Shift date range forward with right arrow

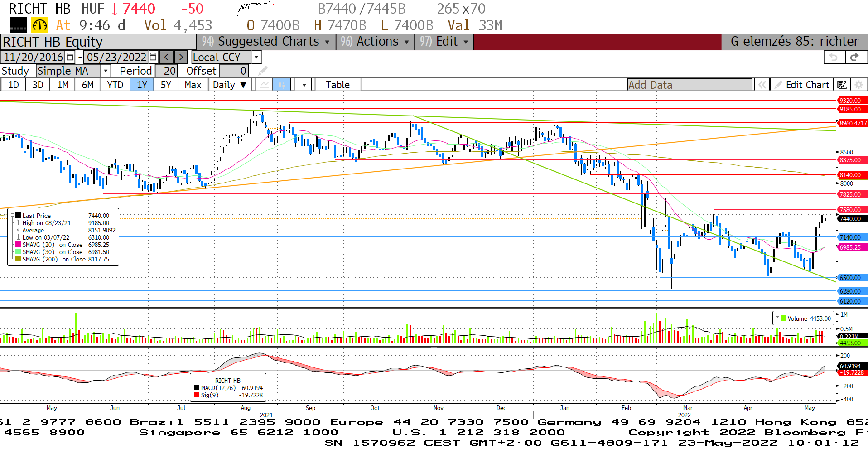tap(181, 57)
